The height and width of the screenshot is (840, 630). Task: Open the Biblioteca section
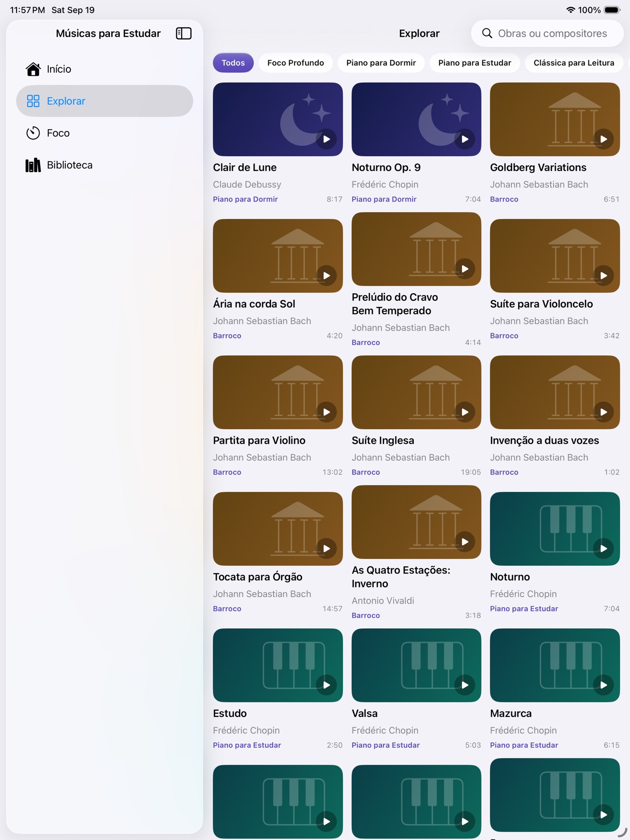[x=105, y=165]
